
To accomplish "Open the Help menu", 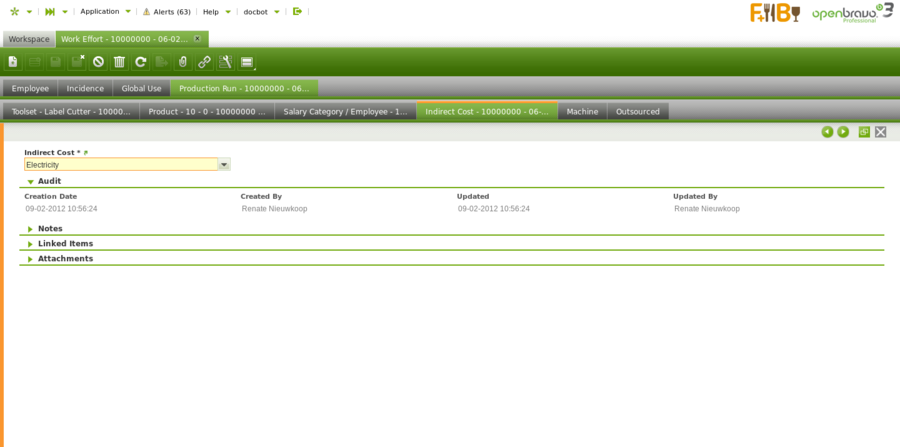I will (211, 11).
